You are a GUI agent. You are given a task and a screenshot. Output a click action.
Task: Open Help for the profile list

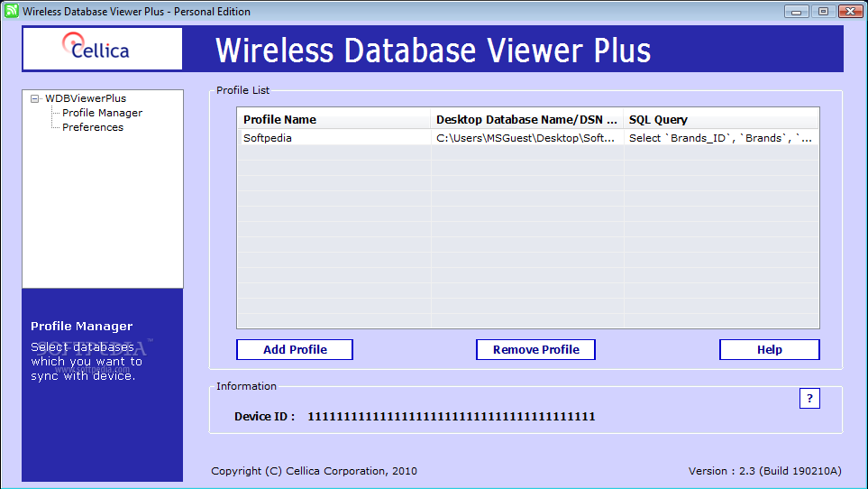pyautogui.click(x=770, y=349)
